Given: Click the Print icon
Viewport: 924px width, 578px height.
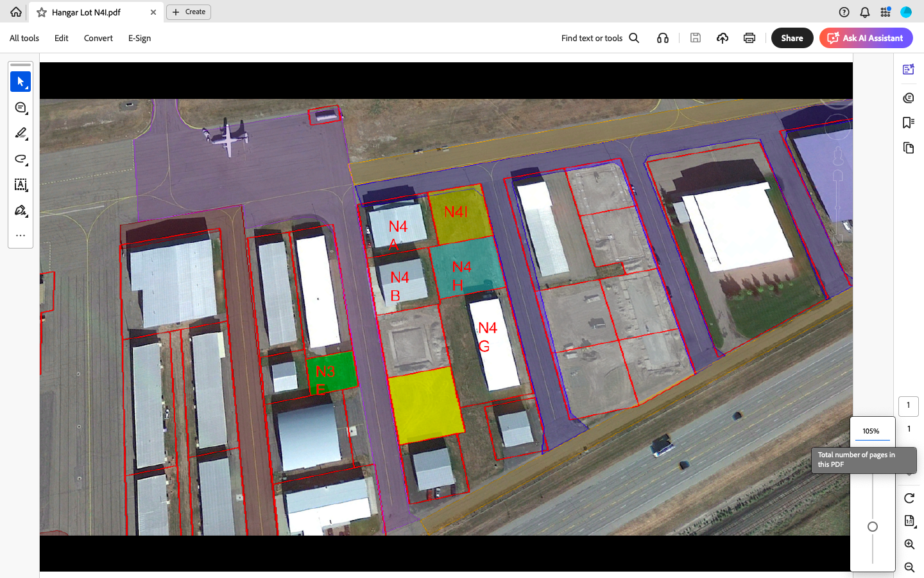Looking at the screenshot, I should [749, 38].
